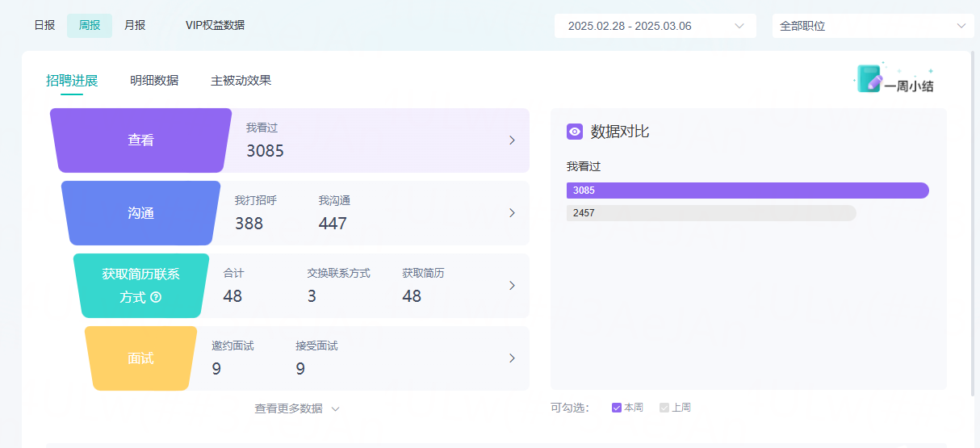
Task: Click the 一周小结 notebook icon
Action: tap(869, 79)
